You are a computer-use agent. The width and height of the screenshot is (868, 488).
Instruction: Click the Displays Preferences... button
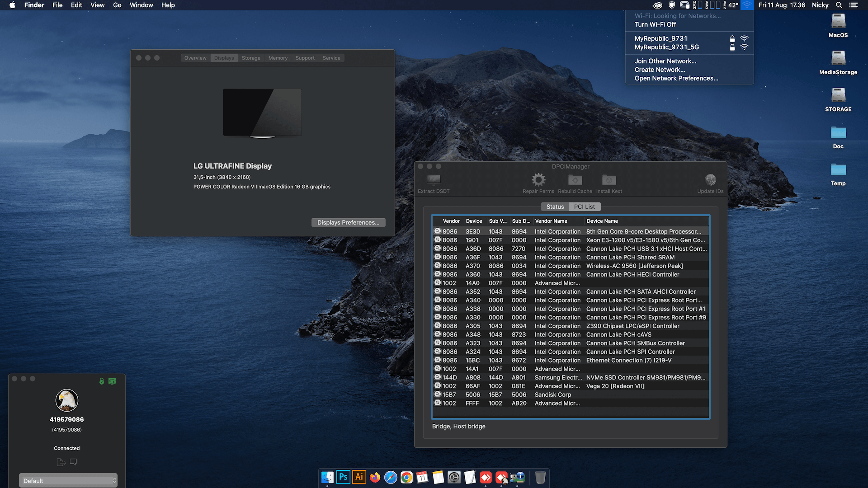coord(348,222)
